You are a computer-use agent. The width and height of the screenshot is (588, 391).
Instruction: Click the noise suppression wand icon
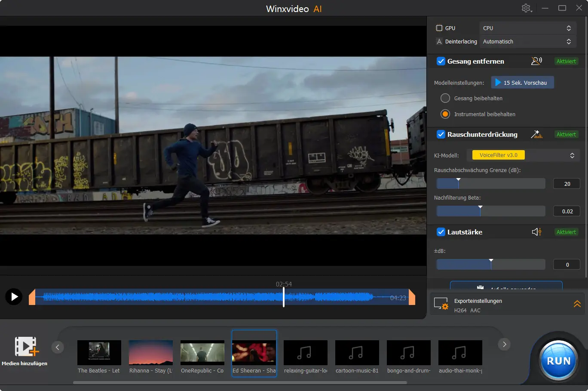pos(536,134)
